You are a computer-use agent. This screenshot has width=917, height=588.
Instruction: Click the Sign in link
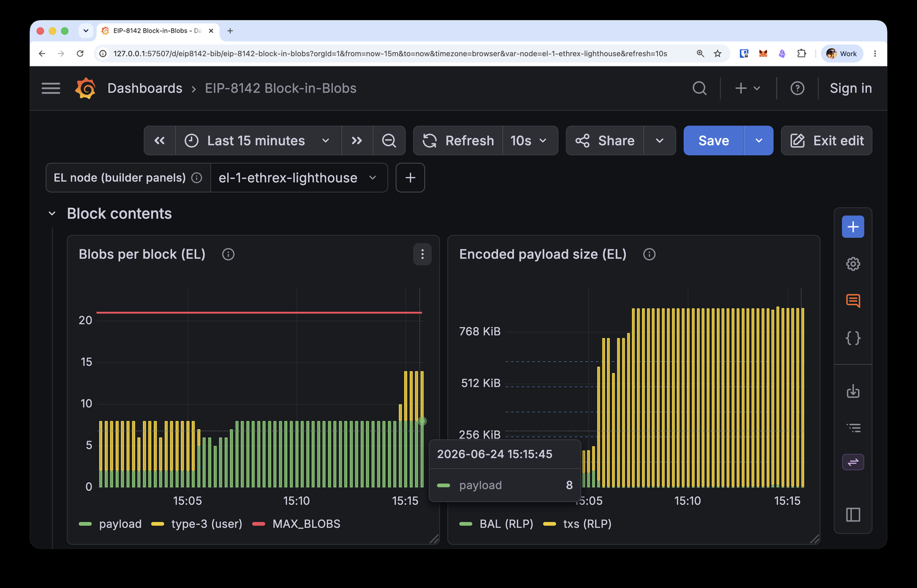(x=851, y=88)
